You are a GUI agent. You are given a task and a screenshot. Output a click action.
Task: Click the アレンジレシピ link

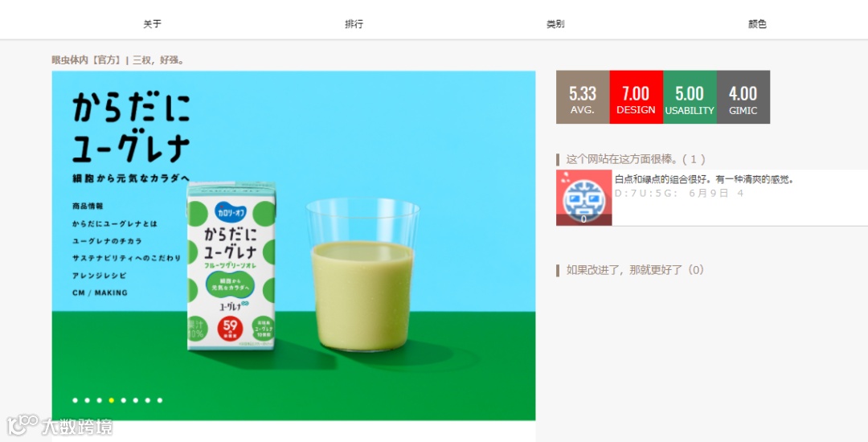[99, 276]
